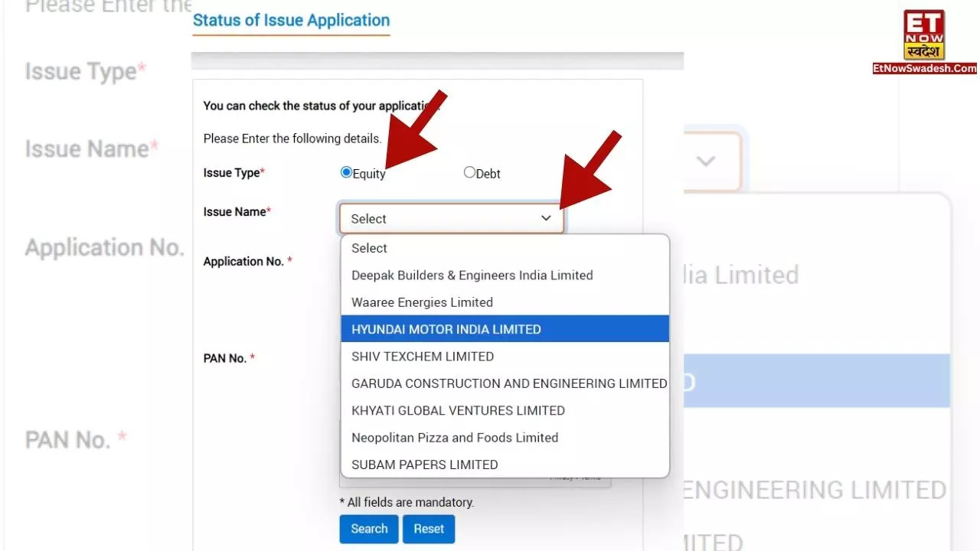The width and height of the screenshot is (980, 551).
Task: Click the ET Now Swadesh logo
Action: pos(924,35)
